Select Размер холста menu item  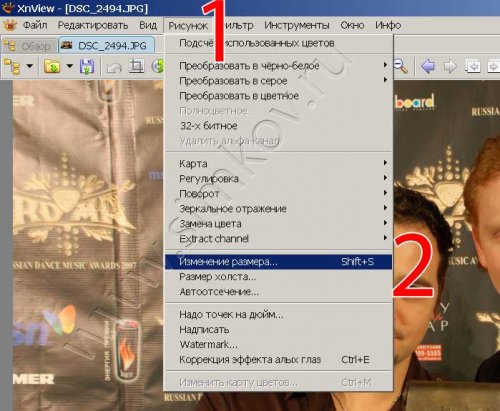(x=278, y=277)
